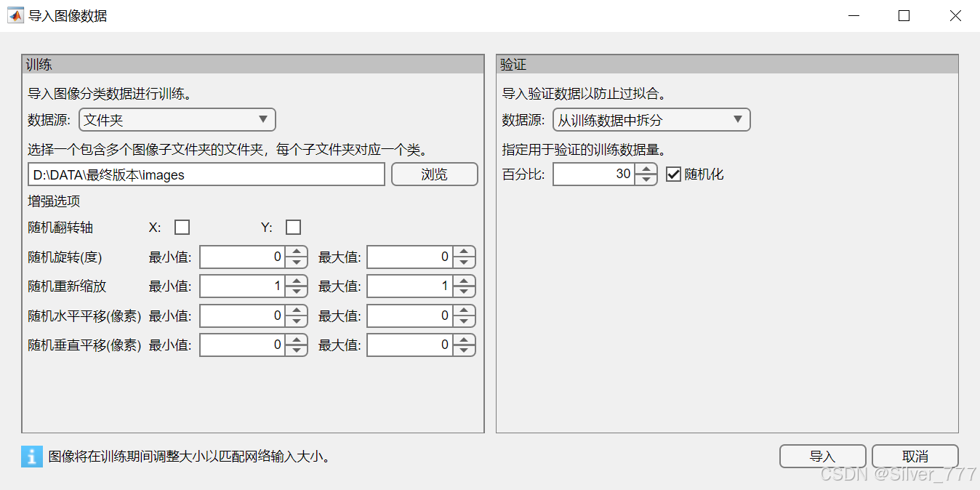Increase 随机旋转 最大值 with up arrow
The height and width of the screenshot is (490, 980).
tap(464, 252)
